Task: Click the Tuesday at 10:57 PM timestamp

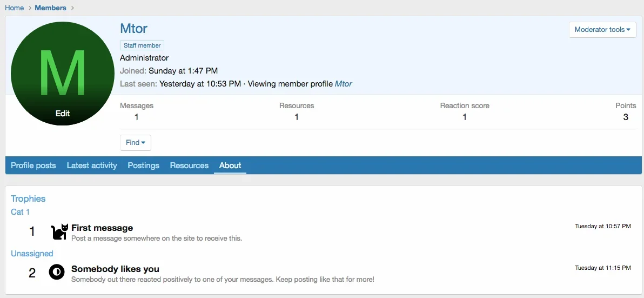Action: point(603,226)
